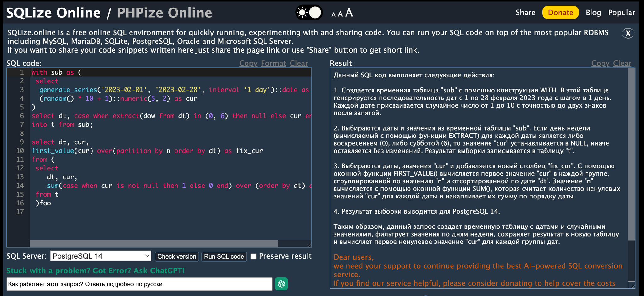Click 'Stuck with a problem? Got Error? Ask ChatGPT!'
The height and width of the screenshot is (296, 644).
(x=96, y=271)
